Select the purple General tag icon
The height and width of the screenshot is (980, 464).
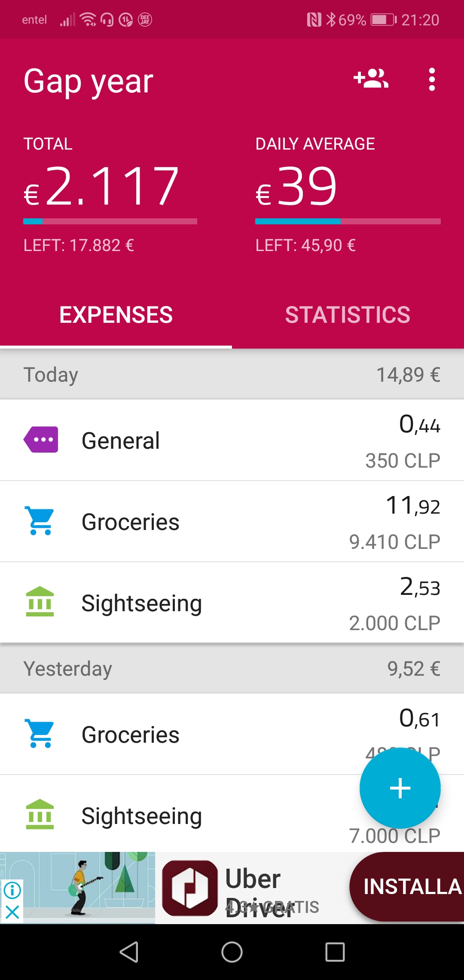pyautogui.click(x=41, y=439)
